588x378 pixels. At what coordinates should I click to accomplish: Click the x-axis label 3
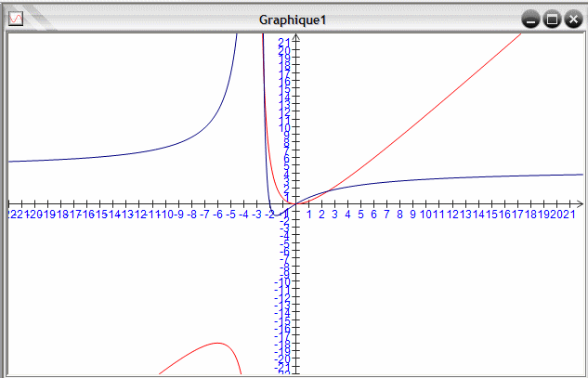[x=335, y=215]
